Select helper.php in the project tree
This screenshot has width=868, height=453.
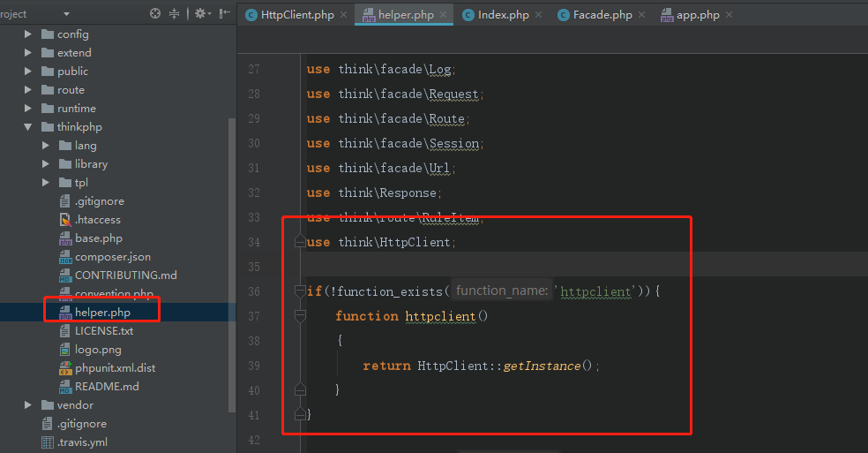[95, 313]
